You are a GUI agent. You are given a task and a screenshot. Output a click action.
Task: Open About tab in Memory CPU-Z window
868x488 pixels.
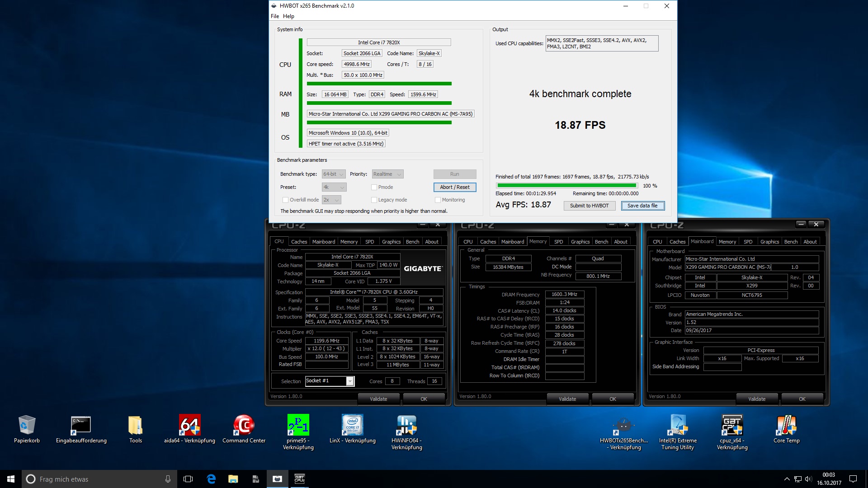coord(620,242)
